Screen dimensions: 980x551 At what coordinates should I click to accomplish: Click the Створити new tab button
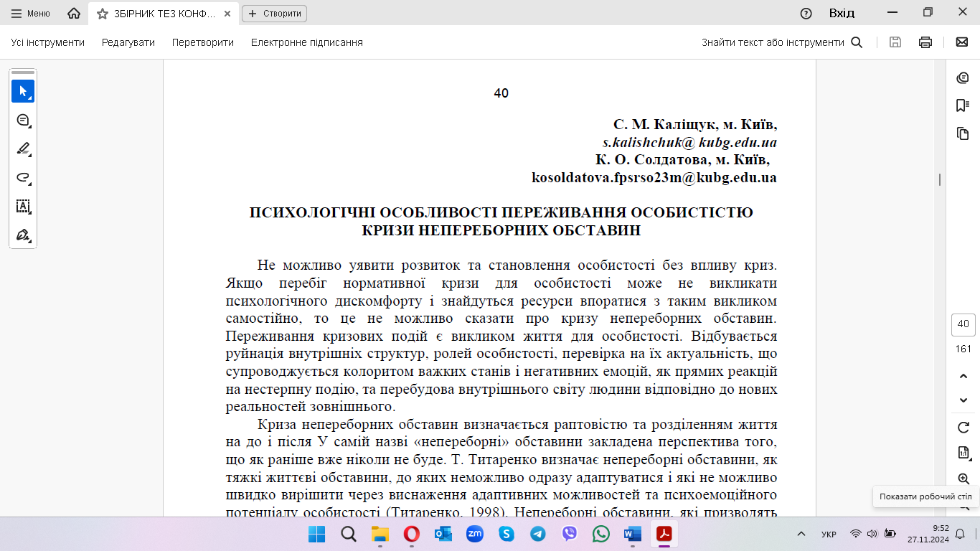[274, 14]
